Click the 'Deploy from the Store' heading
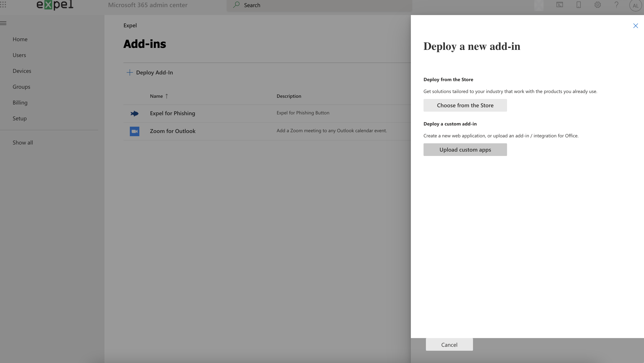The height and width of the screenshot is (363, 644). [448, 80]
